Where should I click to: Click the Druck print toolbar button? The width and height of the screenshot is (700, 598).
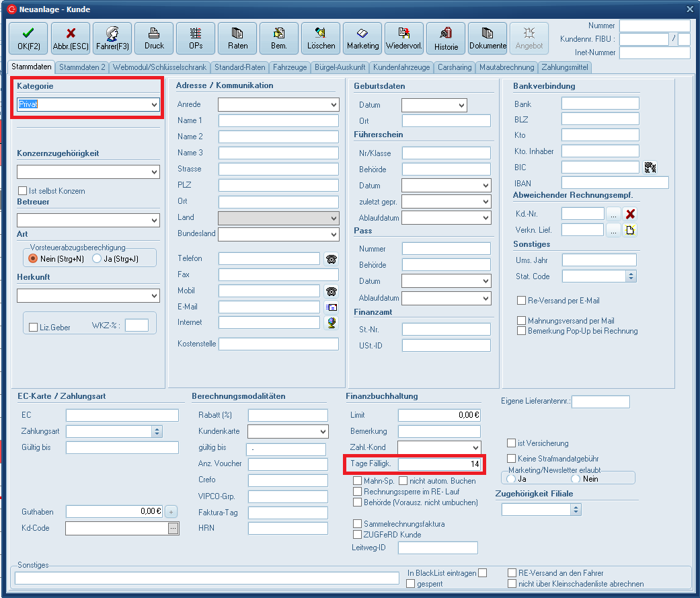[x=154, y=39]
